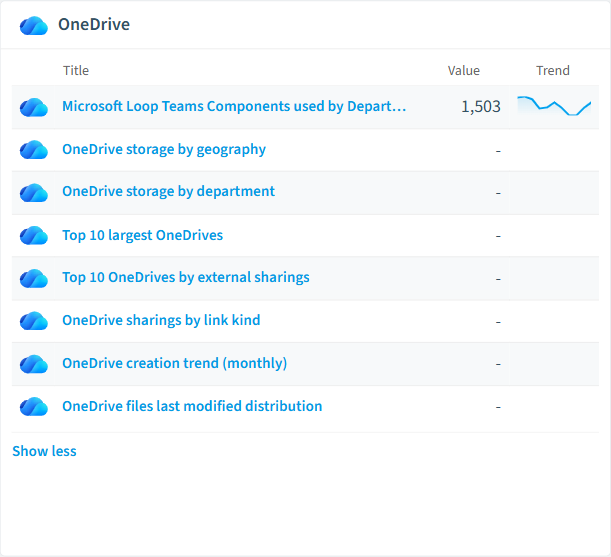Click the OneDrive card heading text

click(94, 25)
